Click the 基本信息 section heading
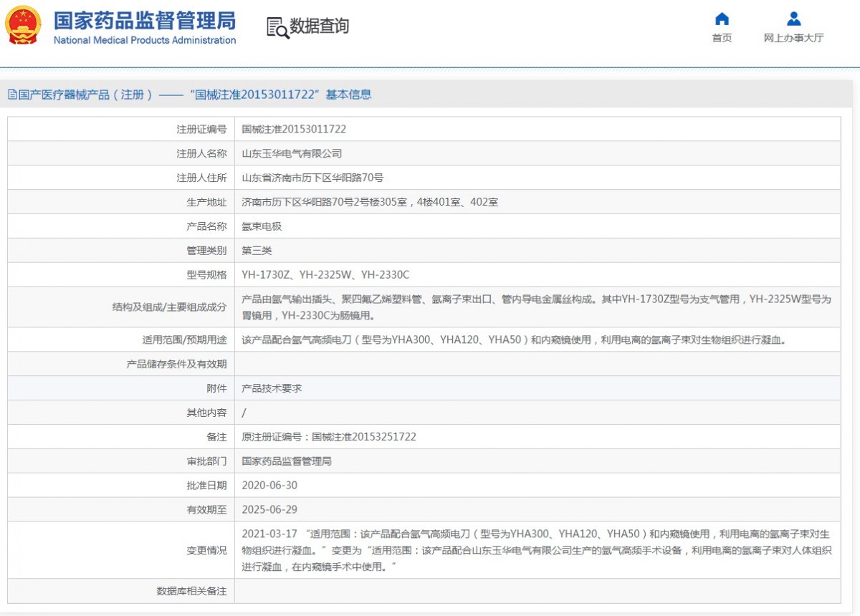The image size is (860, 616). (348, 95)
